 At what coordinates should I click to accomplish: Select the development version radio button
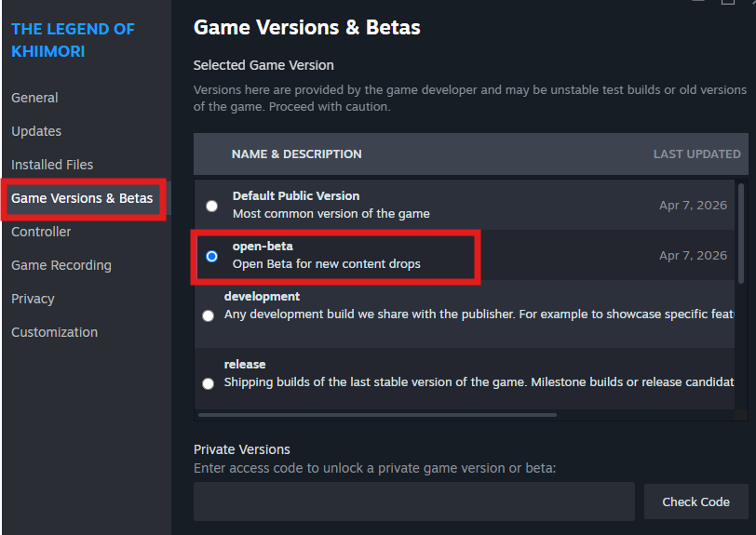207,315
